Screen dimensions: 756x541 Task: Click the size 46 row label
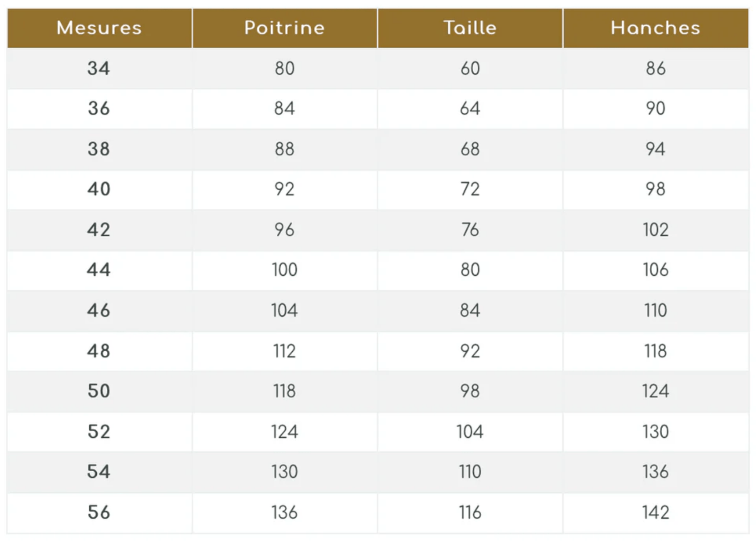pyautogui.click(x=99, y=310)
